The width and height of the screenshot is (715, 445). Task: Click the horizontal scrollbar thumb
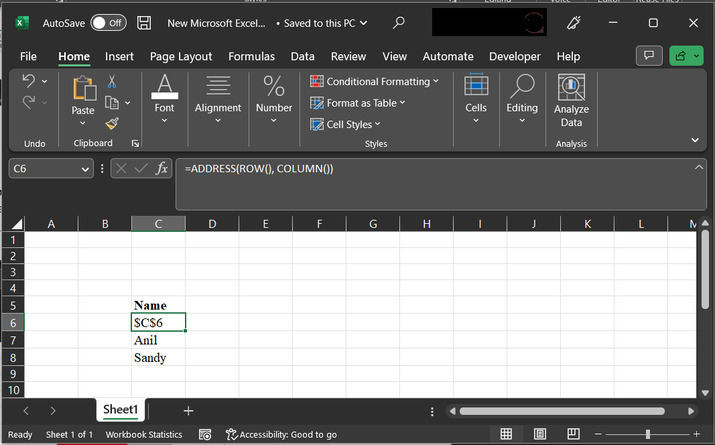pos(562,411)
